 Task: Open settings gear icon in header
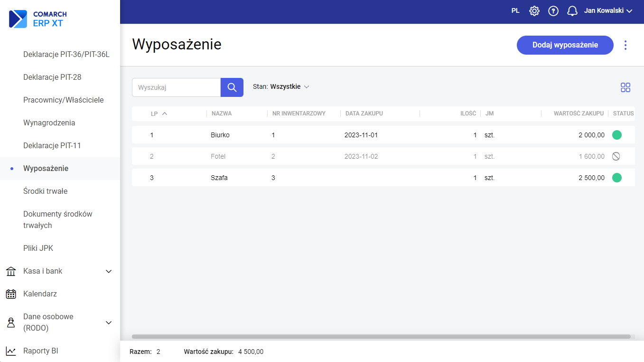click(534, 11)
